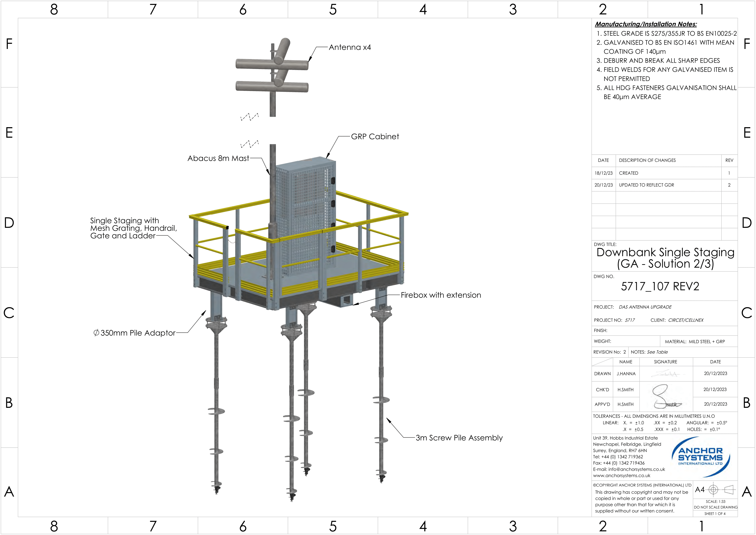Screen dimensions: 756x535
Task: Select the tolerances heading line
Action: pos(654,416)
